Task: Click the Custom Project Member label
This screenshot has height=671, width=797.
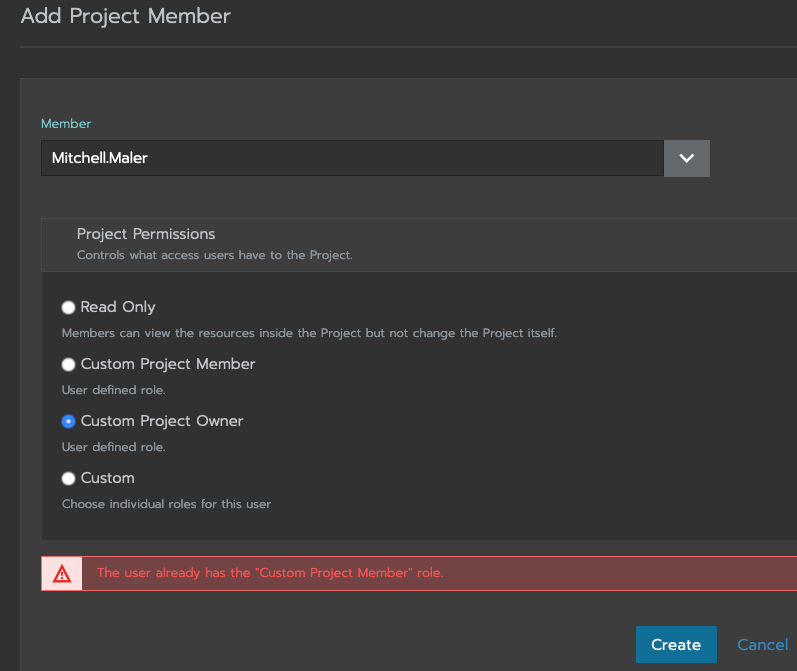Action: 168,364
